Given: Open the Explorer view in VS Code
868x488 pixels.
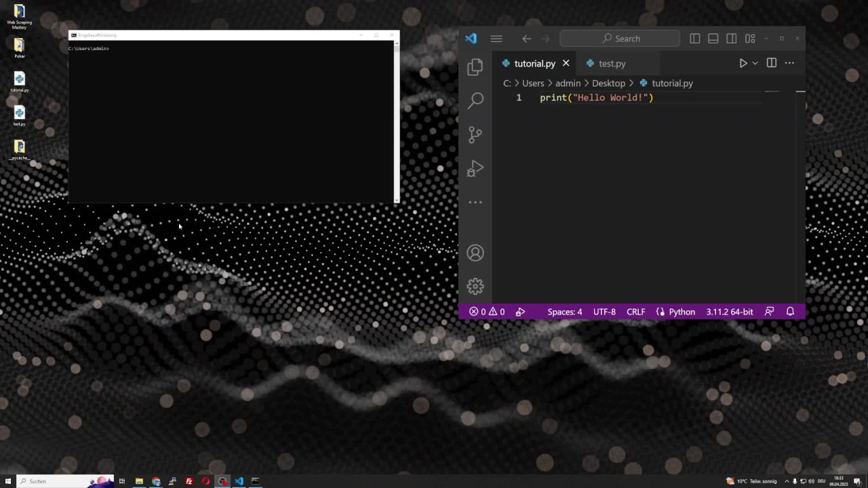Looking at the screenshot, I should click(x=475, y=66).
